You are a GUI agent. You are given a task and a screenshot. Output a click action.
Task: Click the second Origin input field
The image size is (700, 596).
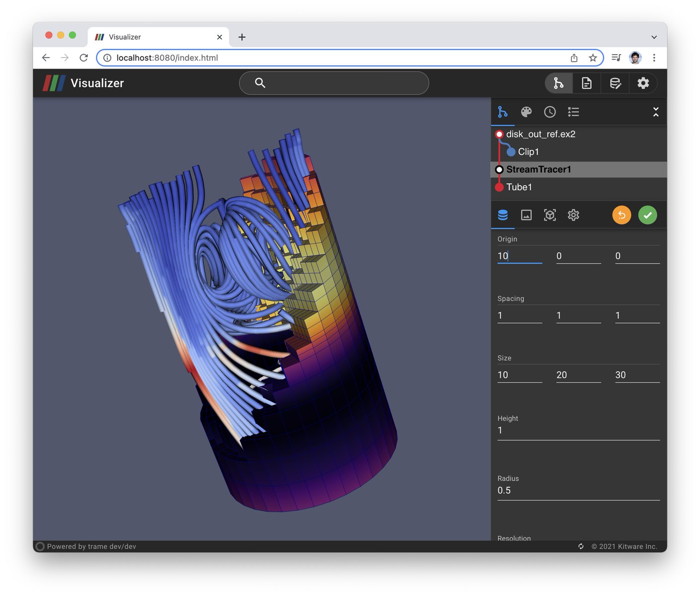[x=579, y=256]
